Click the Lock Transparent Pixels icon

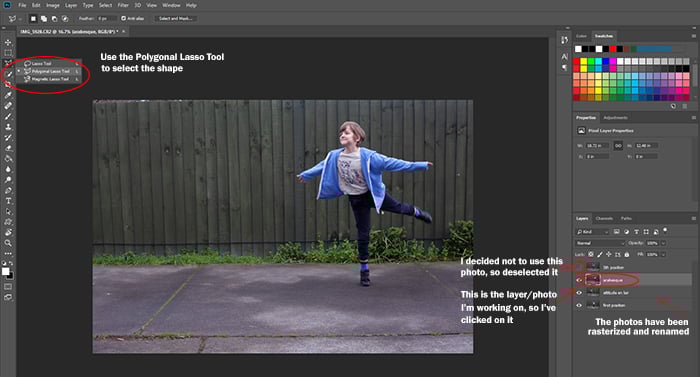[x=591, y=254]
